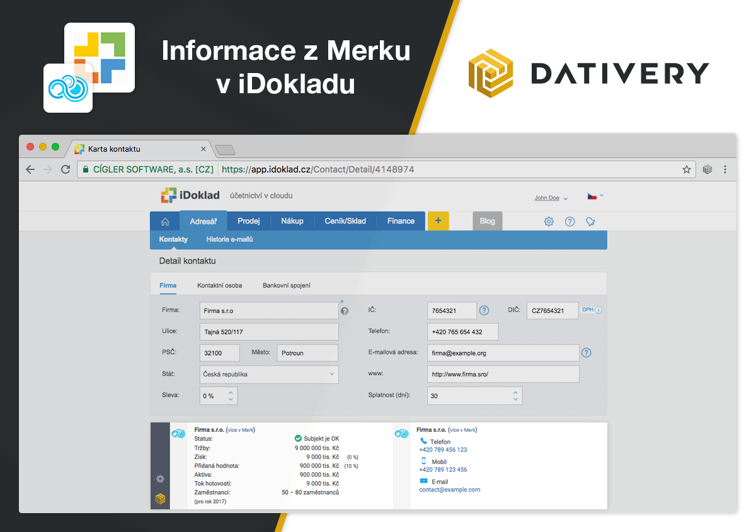Open Chrome three-dot menu

tap(726, 169)
